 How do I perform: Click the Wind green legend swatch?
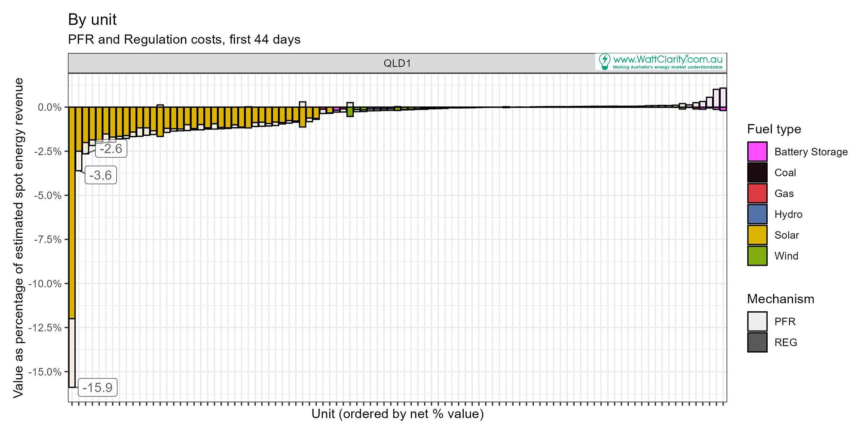757,256
